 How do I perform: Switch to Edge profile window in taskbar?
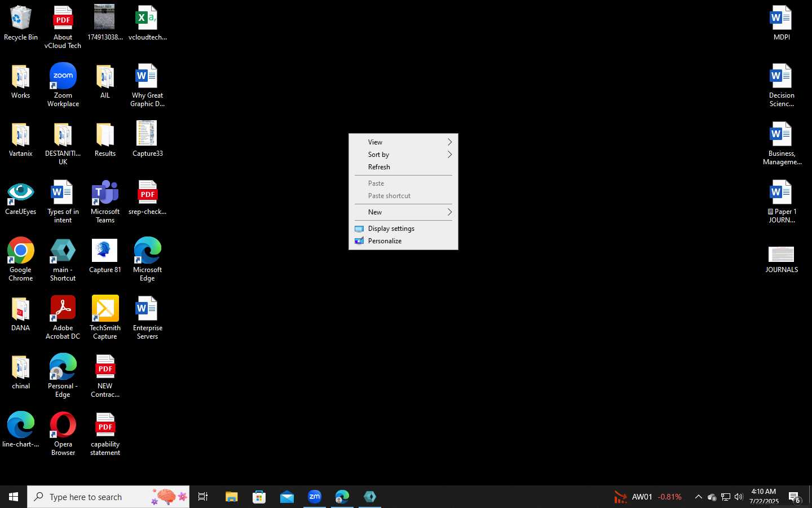[x=342, y=497]
